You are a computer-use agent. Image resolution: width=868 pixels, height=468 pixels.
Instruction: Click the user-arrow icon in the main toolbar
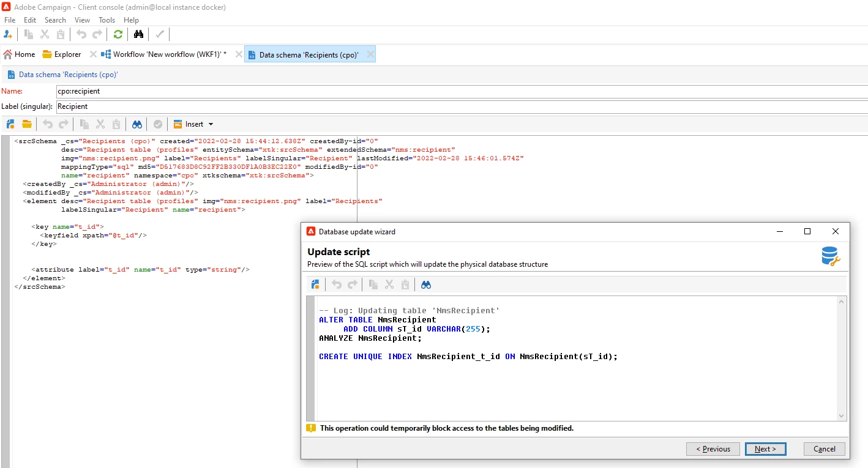click(8, 34)
